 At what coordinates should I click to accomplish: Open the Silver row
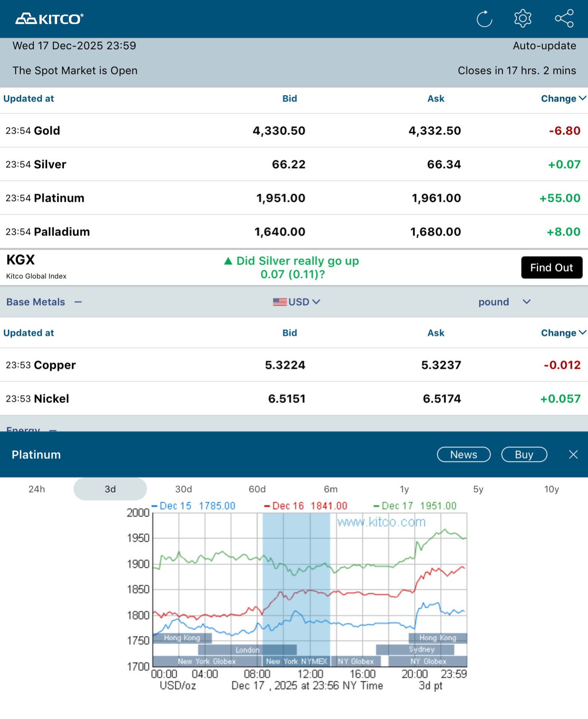[294, 164]
